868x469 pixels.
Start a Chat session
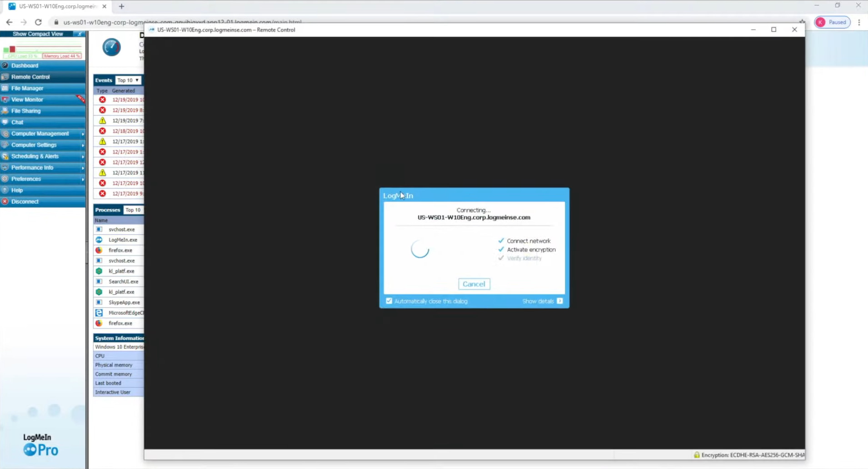pyautogui.click(x=17, y=122)
